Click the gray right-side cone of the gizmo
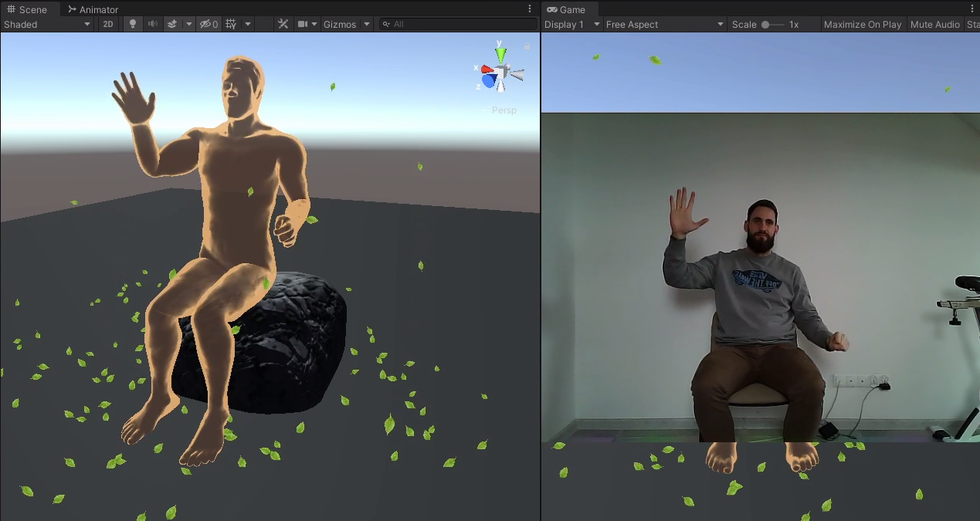This screenshot has width=980, height=521. pos(517,75)
